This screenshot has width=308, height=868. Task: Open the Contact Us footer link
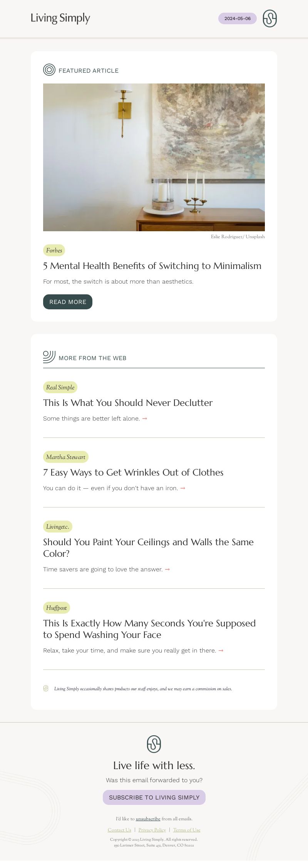point(119,830)
